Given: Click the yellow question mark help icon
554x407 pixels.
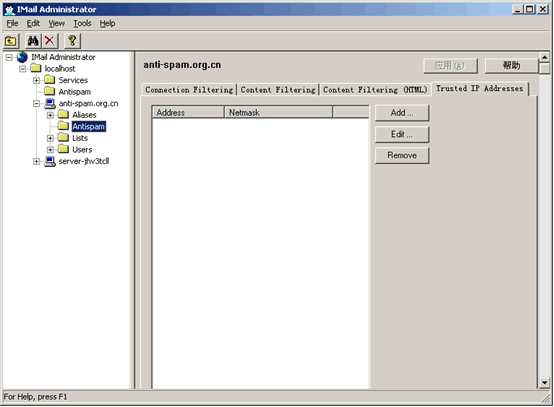Looking at the screenshot, I should click(x=72, y=41).
